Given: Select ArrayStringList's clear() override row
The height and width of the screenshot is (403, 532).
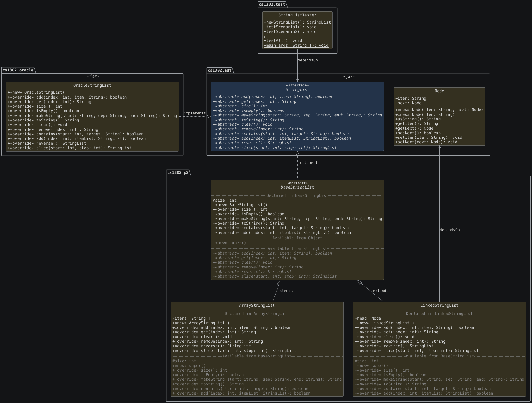Looking at the screenshot, I should [x=202, y=337].
